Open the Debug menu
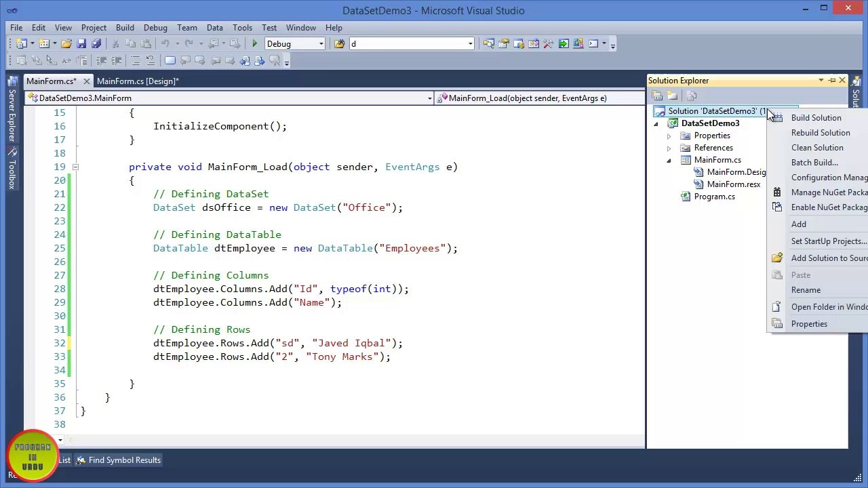Viewport: 868px width, 488px height. (155, 28)
